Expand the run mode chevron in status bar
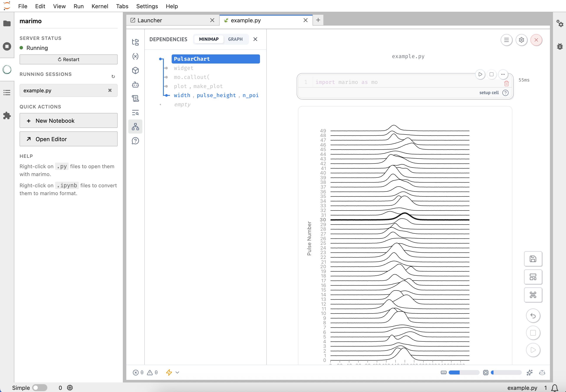566x392 pixels. tap(178, 372)
